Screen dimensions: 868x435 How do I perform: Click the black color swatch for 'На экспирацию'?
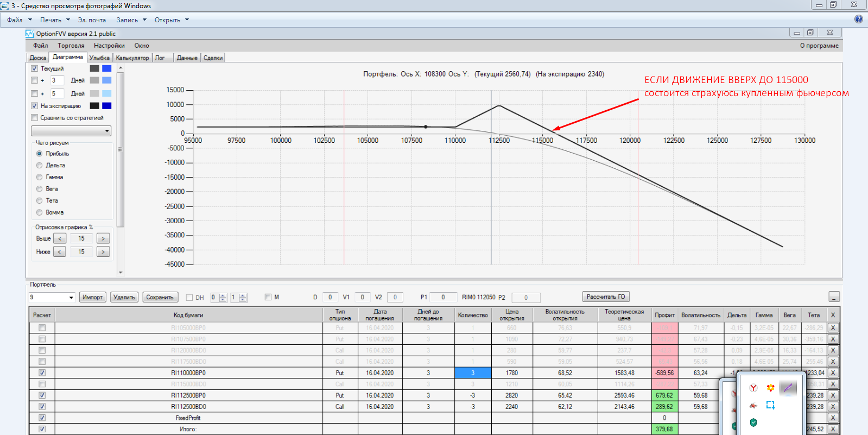(94, 106)
